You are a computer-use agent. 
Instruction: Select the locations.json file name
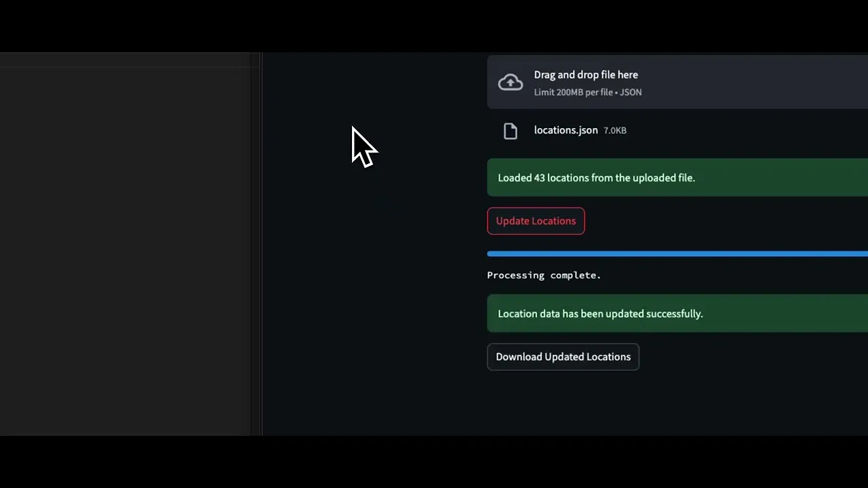(566, 130)
